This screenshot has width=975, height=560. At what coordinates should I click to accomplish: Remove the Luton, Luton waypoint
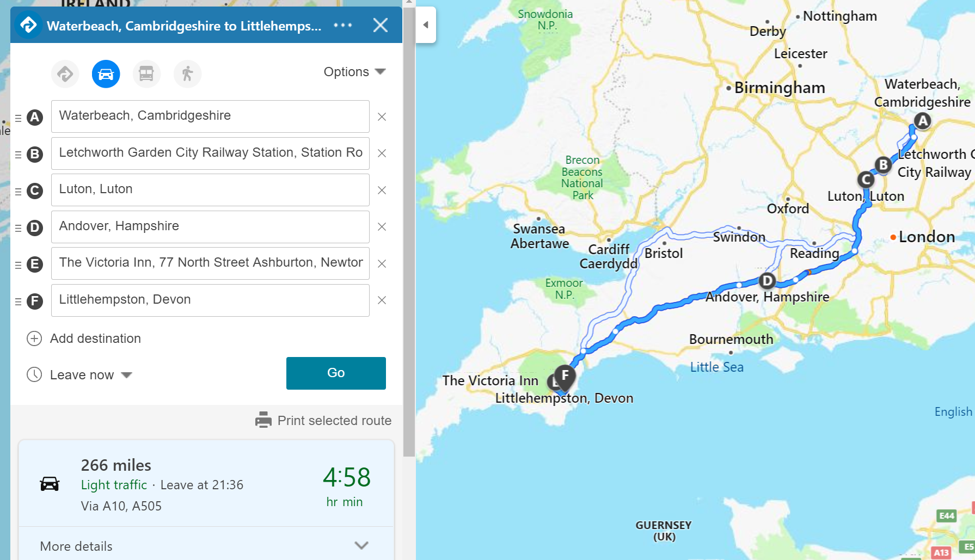[x=382, y=190]
